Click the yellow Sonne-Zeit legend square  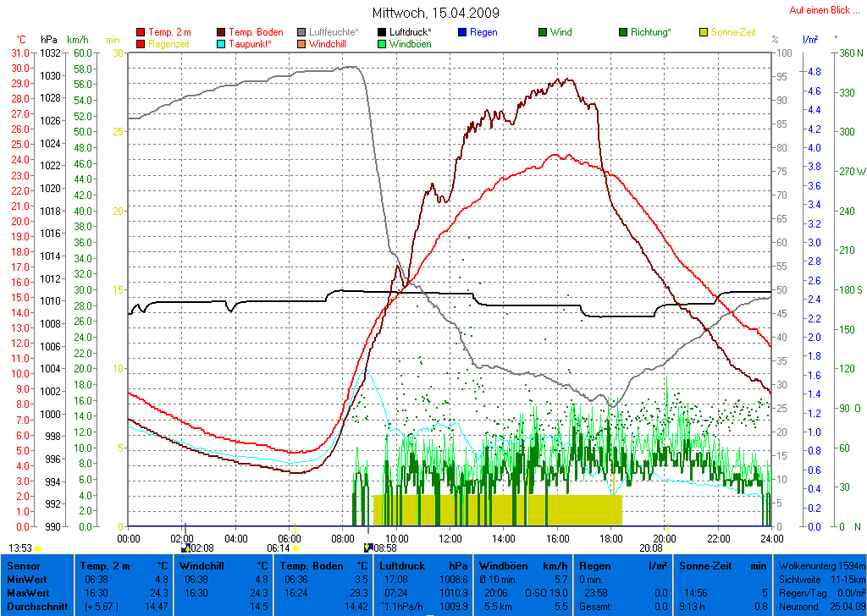pyautogui.click(x=704, y=32)
